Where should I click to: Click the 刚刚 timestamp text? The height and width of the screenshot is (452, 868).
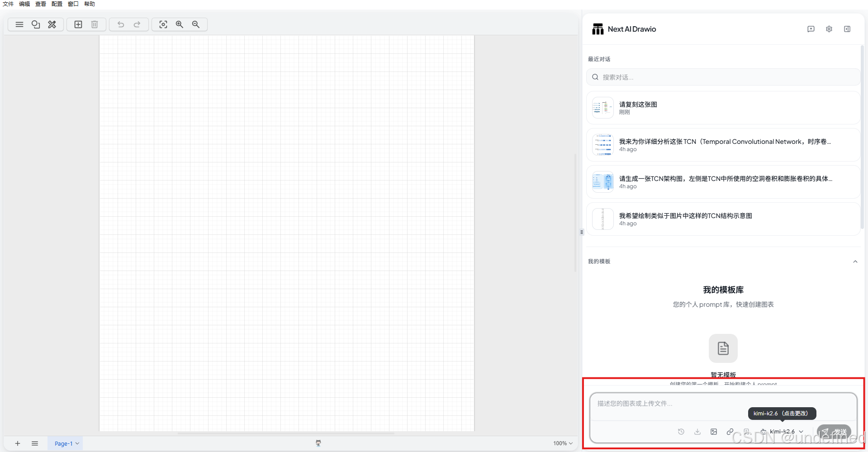pos(624,112)
